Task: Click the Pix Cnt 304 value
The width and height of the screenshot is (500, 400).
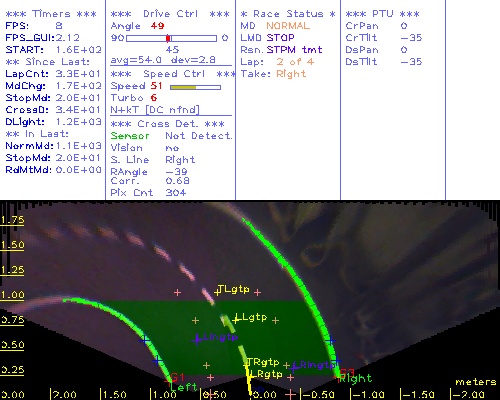Action: pyautogui.click(x=176, y=193)
